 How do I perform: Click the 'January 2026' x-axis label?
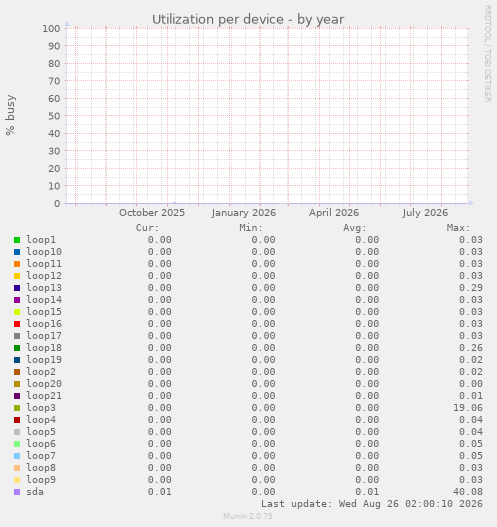pyautogui.click(x=244, y=213)
